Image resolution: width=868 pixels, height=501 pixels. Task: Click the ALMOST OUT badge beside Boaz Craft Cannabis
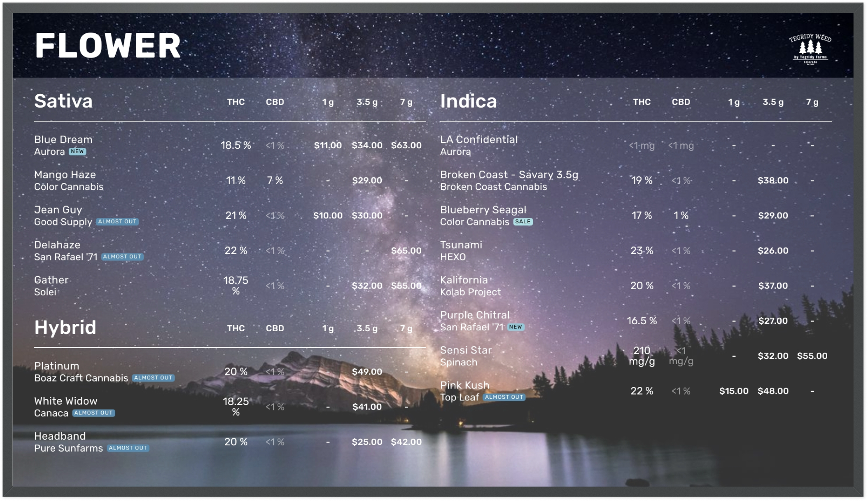click(153, 378)
